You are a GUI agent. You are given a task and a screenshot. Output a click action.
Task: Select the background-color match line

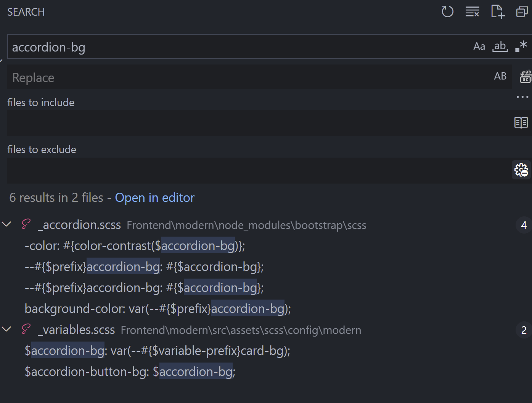pyautogui.click(x=158, y=308)
